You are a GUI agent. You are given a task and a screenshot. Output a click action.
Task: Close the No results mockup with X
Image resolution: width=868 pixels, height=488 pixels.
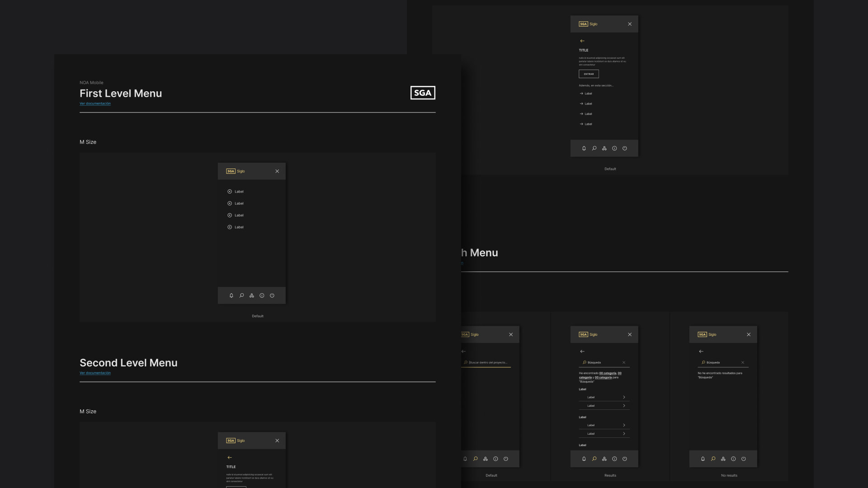tap(749, 334)
